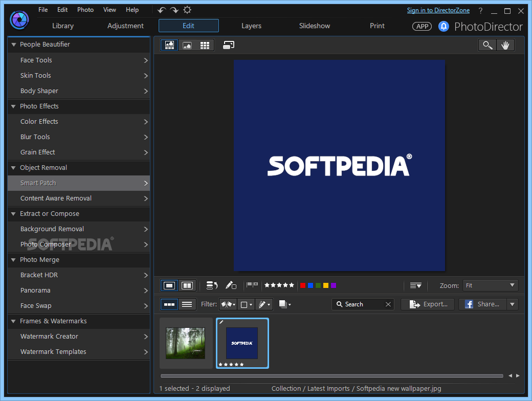Open the Photo menu
532x401 pixels.
click(x=85, y=10)
